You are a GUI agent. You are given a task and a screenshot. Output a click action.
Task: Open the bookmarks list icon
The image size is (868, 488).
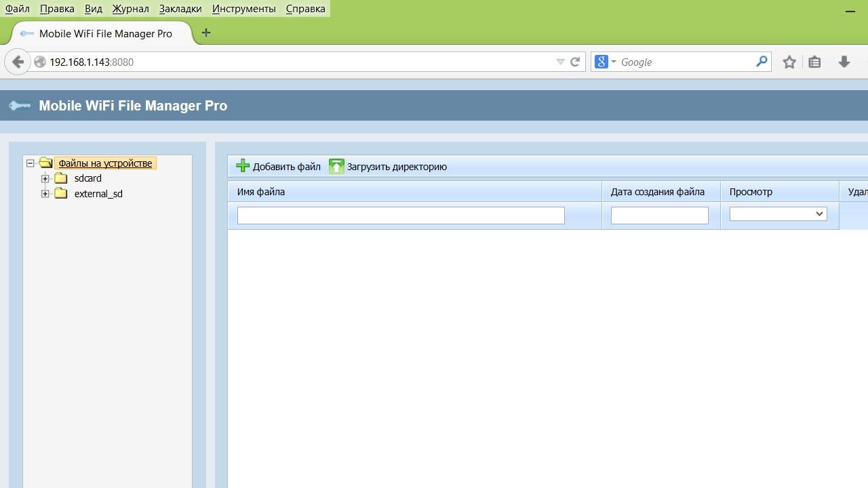pos(814,62)
